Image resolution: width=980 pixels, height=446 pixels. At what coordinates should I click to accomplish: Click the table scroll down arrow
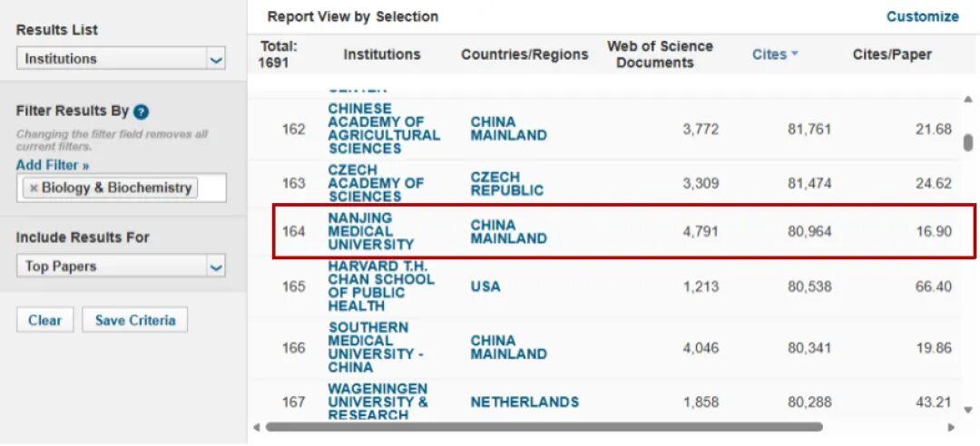968,410
